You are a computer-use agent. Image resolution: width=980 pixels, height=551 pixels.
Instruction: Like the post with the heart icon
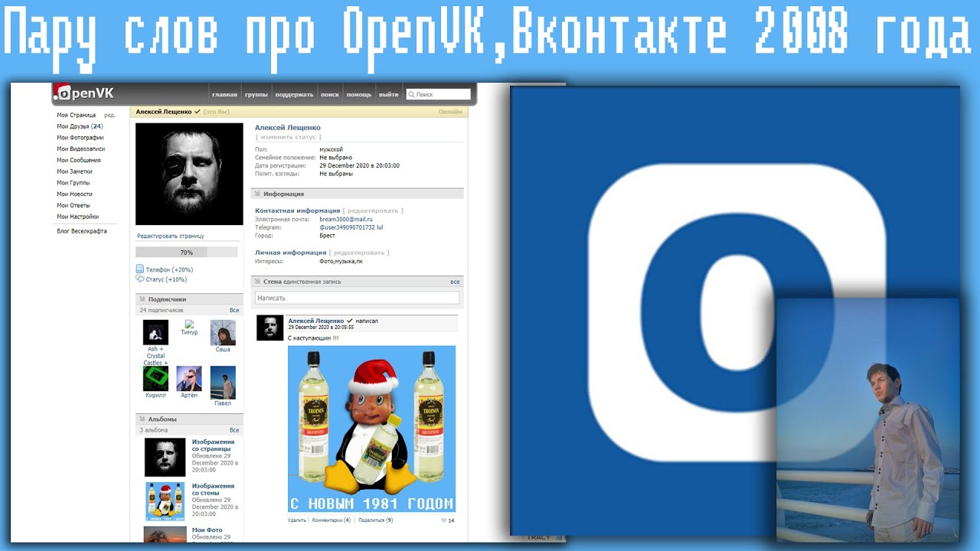444,520
